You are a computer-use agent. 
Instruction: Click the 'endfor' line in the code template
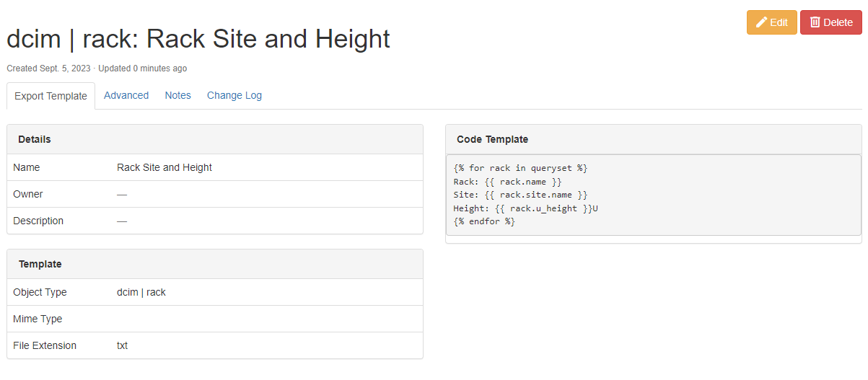pos(484,221)
